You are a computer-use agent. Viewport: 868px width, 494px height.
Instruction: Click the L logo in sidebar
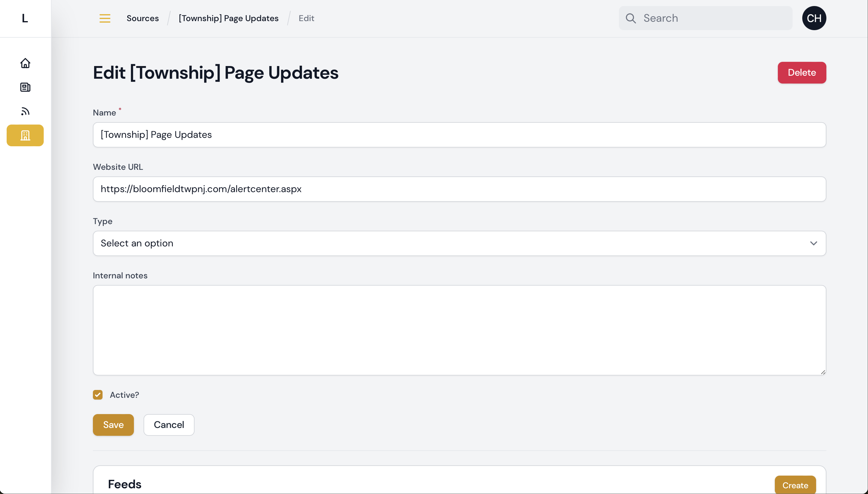[25, 18]
